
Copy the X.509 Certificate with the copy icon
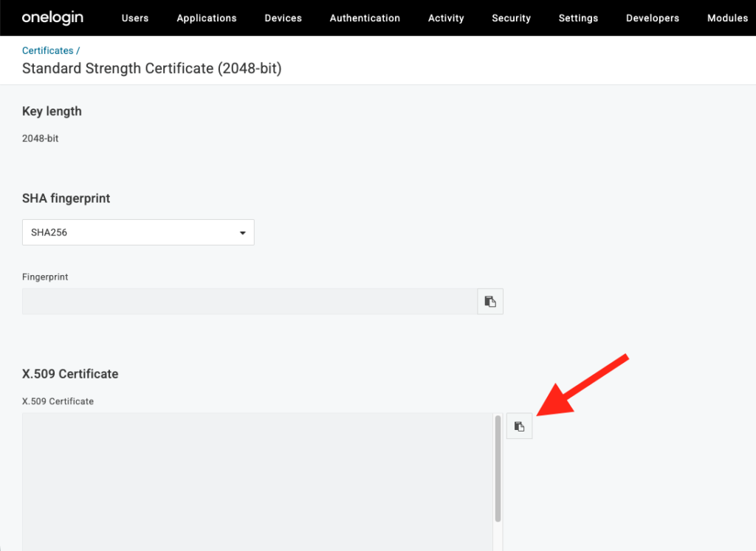[x=519, y=426]
